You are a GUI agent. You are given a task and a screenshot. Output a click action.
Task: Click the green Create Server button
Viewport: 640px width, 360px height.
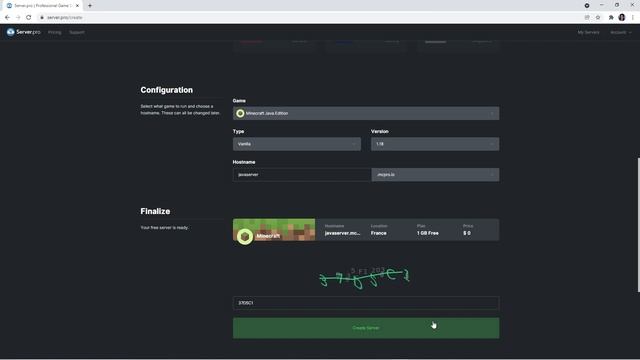coord(366,328)
